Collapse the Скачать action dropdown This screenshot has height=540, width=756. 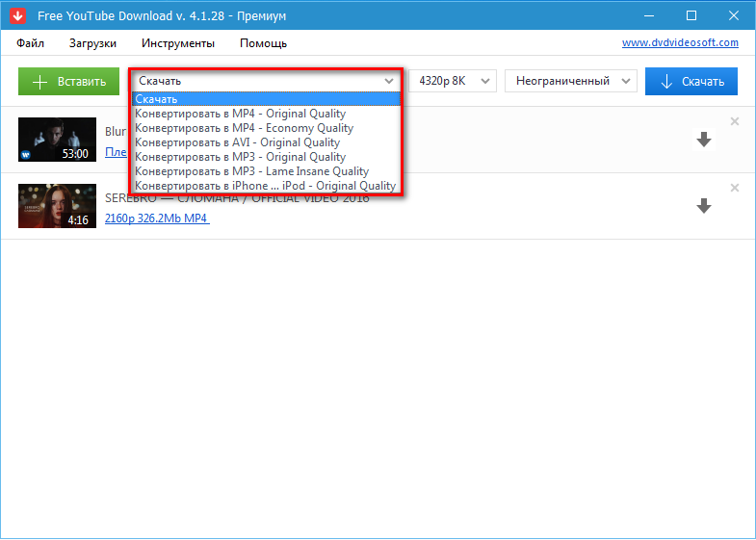pyautogui.click(x=388, y=81)
